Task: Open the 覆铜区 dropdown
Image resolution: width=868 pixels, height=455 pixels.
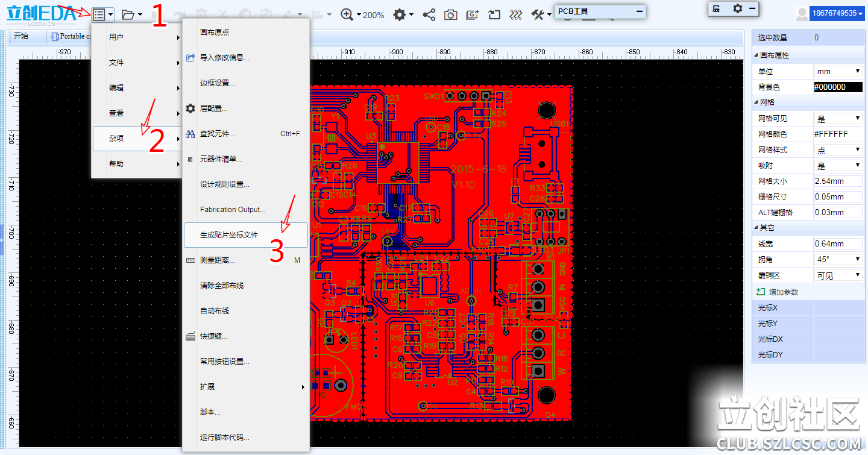Action: point(838,275)
